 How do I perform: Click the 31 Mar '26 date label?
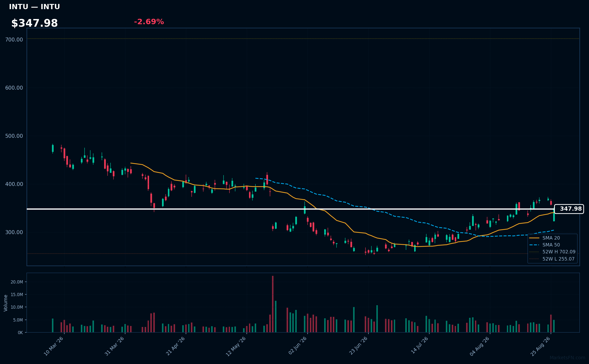[114, 346]
